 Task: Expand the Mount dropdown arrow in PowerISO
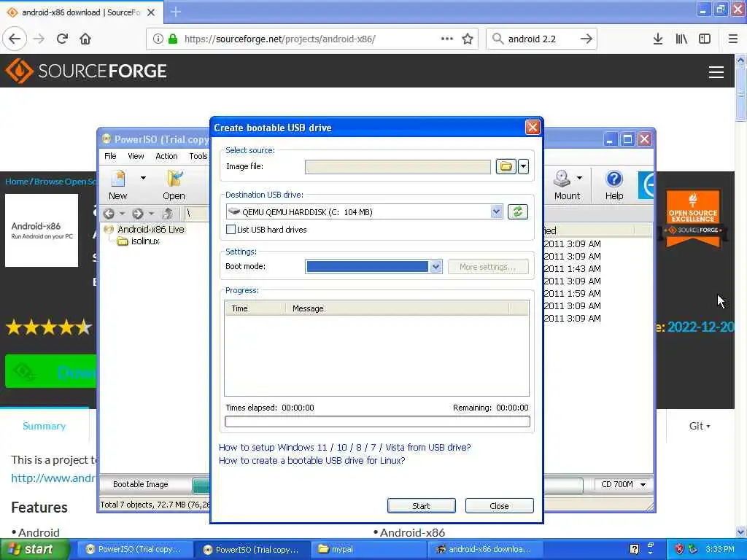579,178
